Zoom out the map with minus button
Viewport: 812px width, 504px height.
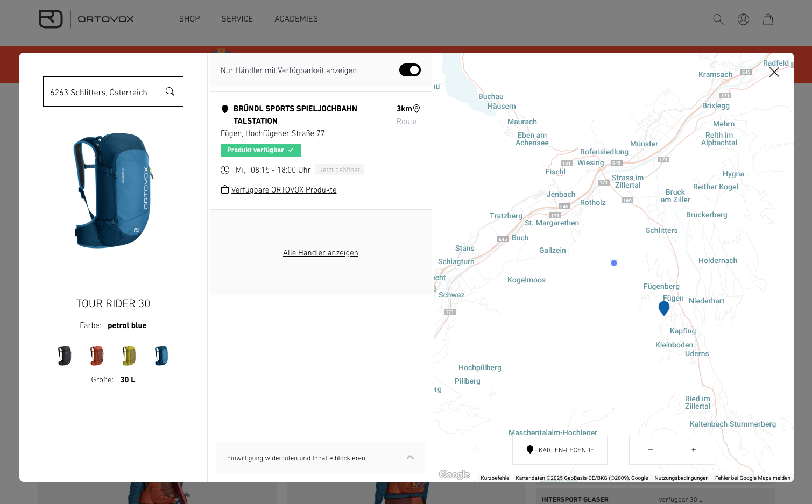(651, 450)
